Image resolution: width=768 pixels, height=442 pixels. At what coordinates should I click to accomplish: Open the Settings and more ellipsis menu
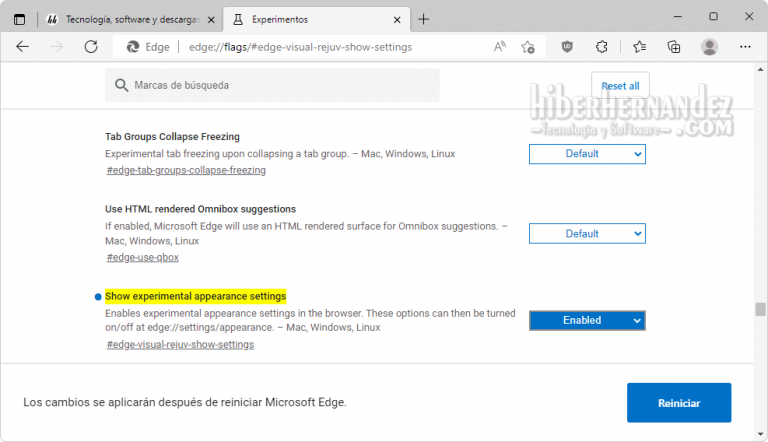coord(744,47)
